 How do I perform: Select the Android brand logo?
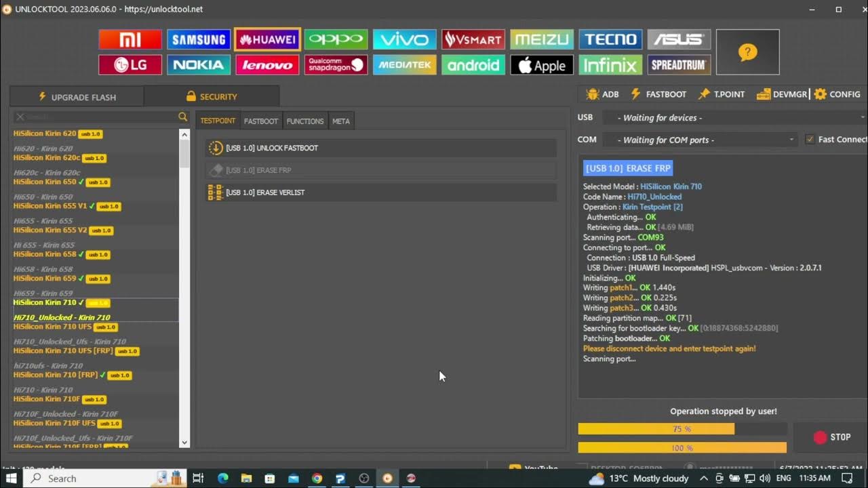pos(473,65)
